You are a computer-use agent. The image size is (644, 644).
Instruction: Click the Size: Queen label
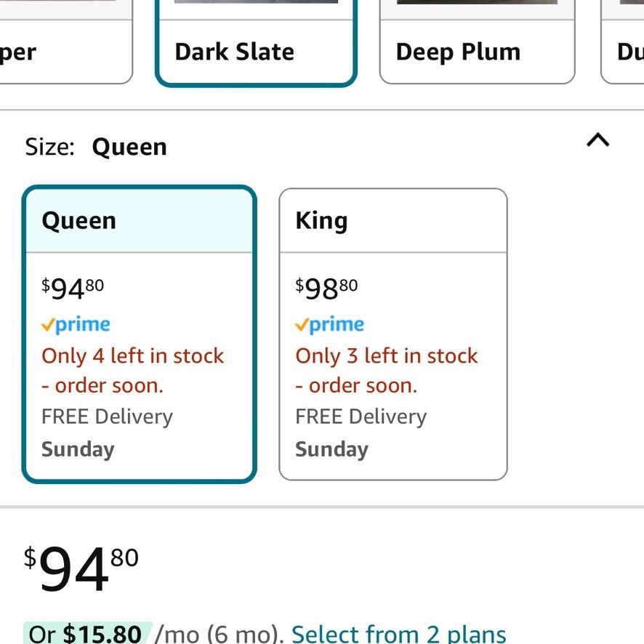point(96,147)
